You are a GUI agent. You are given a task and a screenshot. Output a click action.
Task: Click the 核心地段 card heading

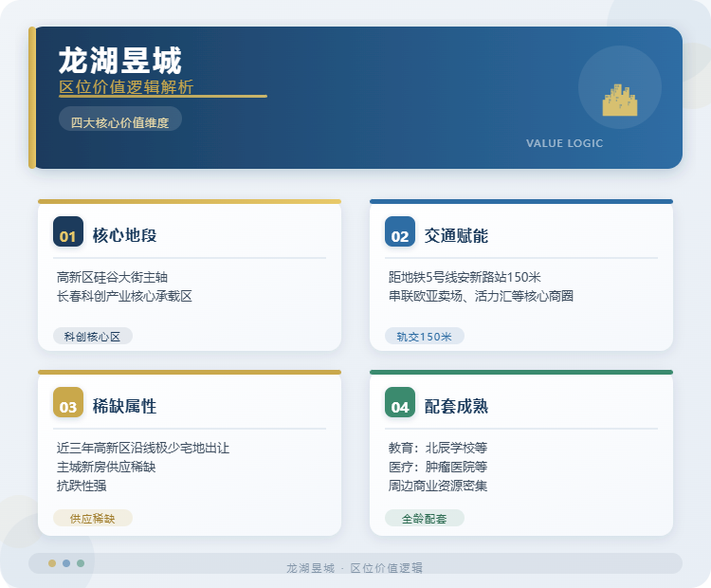125,235
